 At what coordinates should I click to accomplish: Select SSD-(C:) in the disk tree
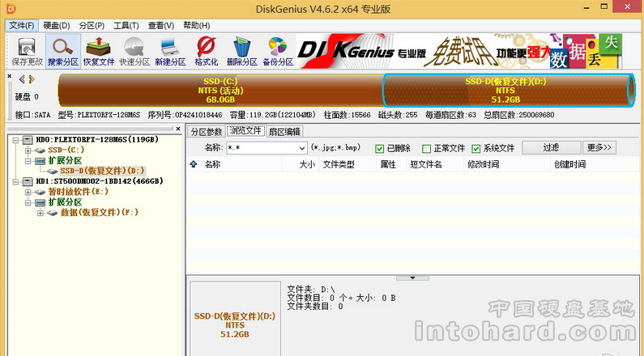tap(66, 150)
